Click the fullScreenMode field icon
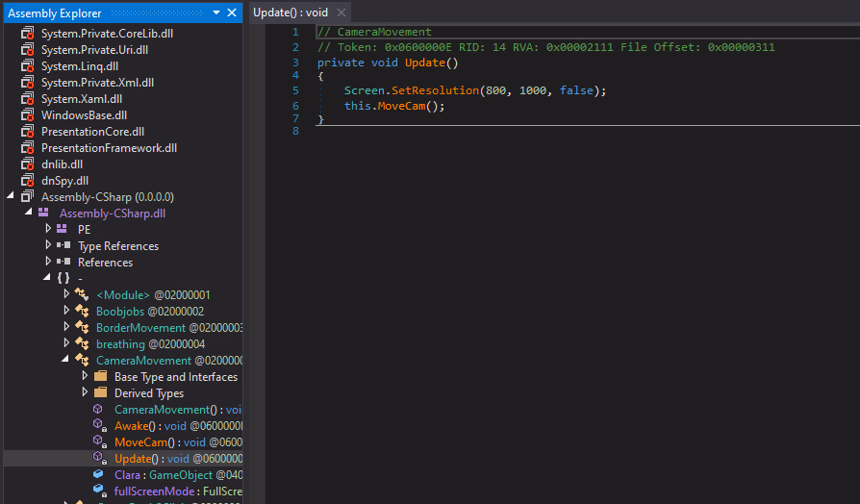Image resolution: width=860 pixels, height=504 pixels. click(99, 491)
